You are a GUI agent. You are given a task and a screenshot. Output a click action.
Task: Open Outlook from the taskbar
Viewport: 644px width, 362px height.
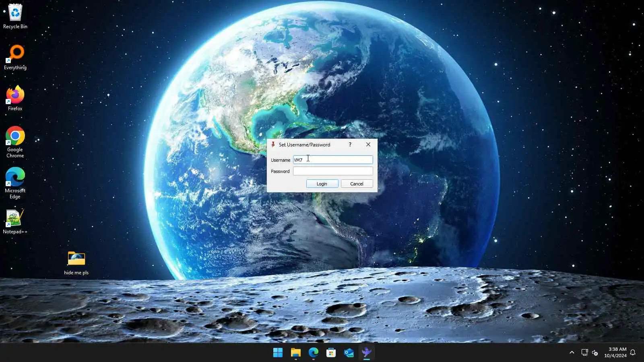[349, 353]
